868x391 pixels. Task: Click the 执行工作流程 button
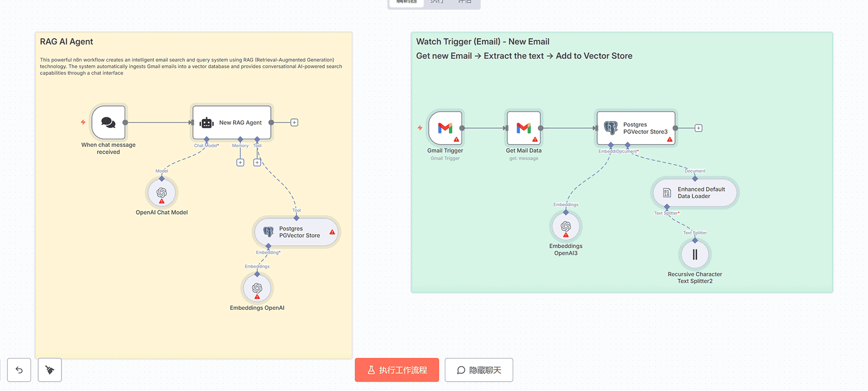[397, 370]
